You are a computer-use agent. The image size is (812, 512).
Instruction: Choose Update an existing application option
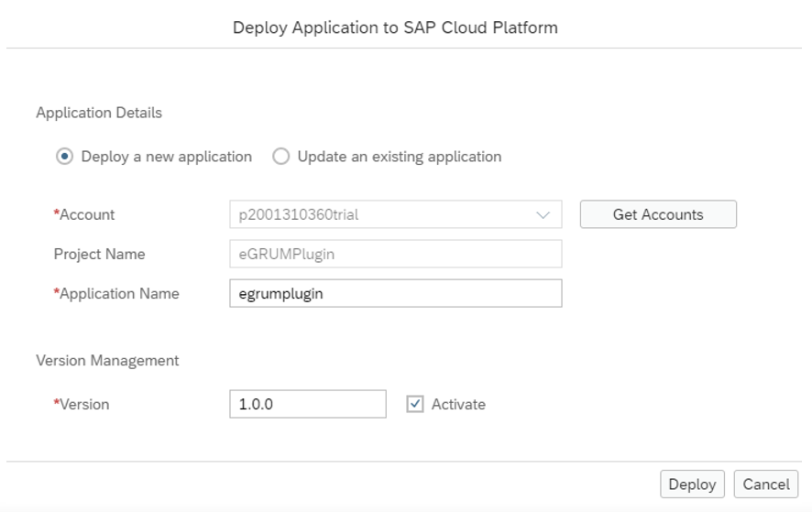280,157
